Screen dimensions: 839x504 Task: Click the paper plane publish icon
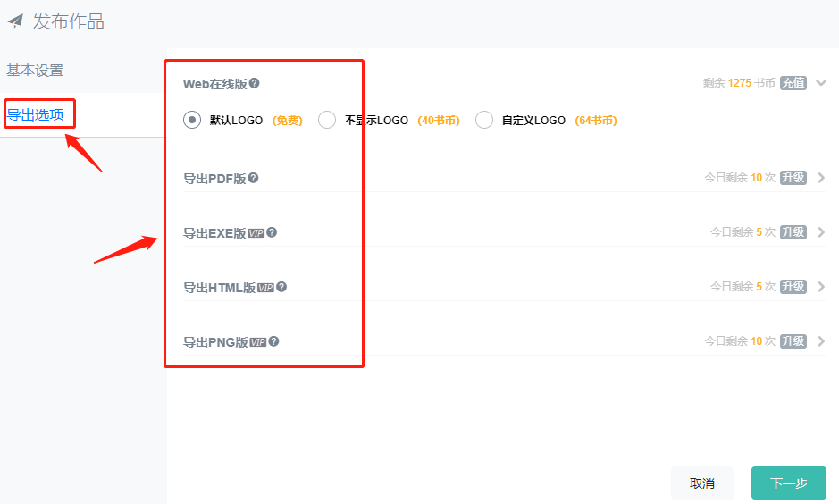click(x=15, y=21)
